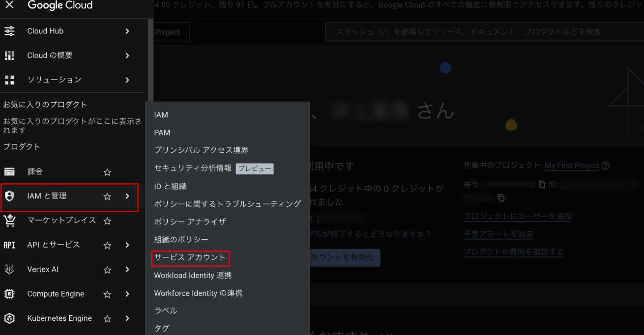This screenshot has height=335, width=644.
Task: Select サービス アカウント from submenu
Action: click(190, 257)
